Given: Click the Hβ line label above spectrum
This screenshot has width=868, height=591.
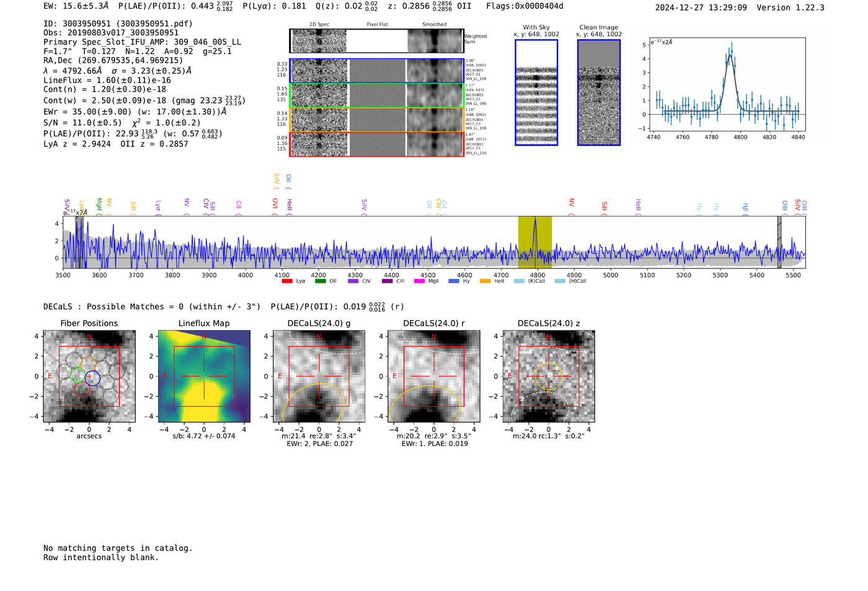Looking at the screenshot, I should [x=746, y=208].
